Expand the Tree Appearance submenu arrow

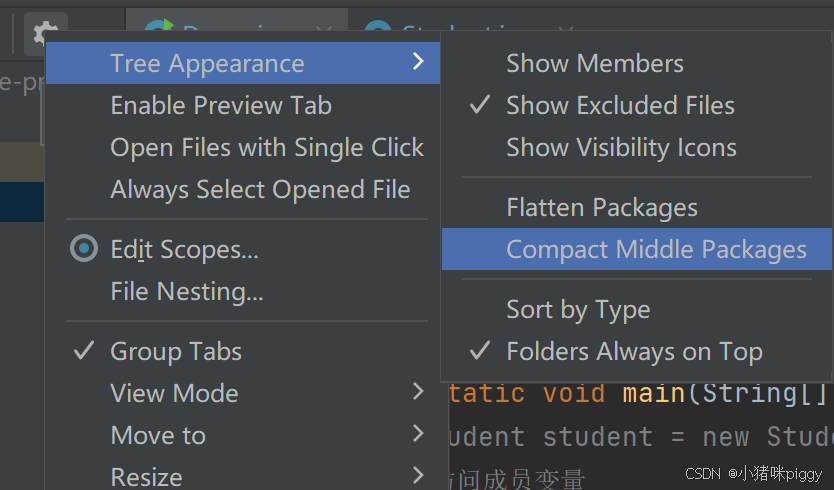(419, 61)
